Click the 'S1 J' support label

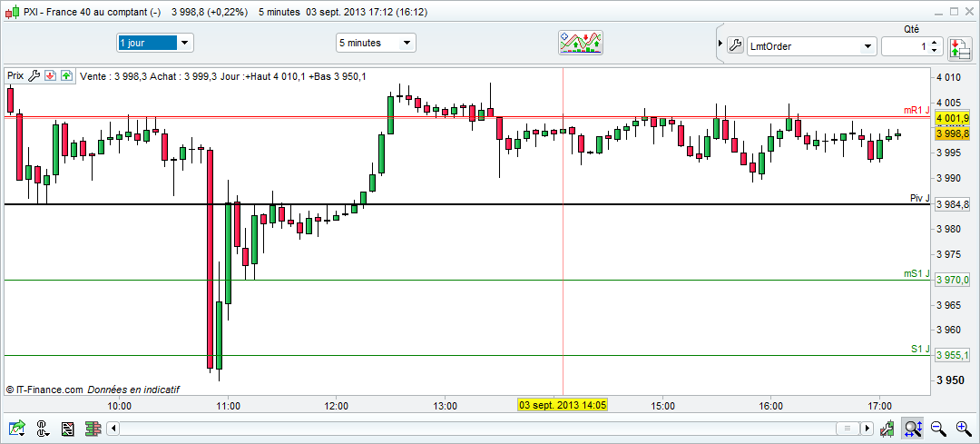(921, 349)
